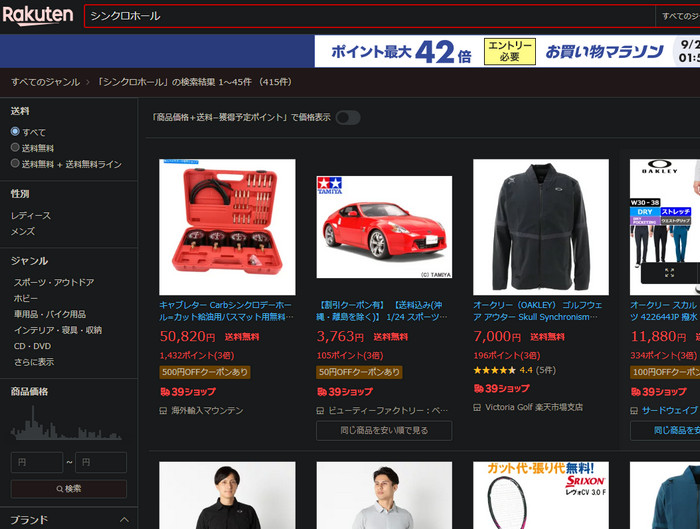Filter by メンズ gender
The image size is (700, 529).
click(23, 231)
